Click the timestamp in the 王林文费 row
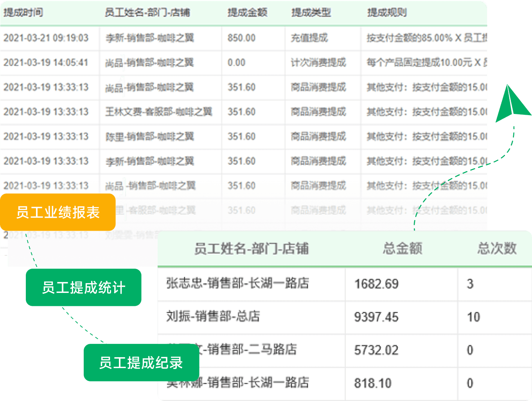The height and width of the screenshot is (401, 532). coord(46,112)
